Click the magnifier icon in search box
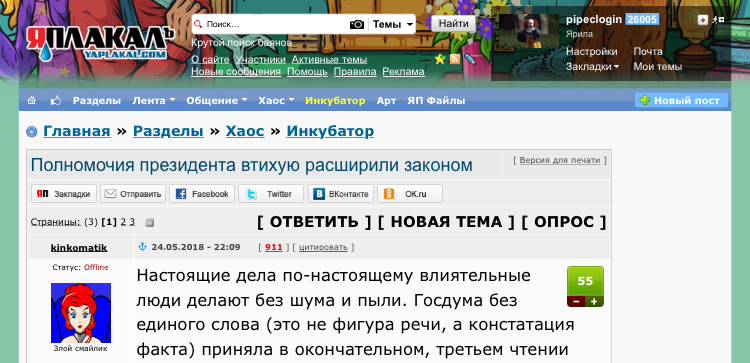Viewport: 750px width, 363px height. tap(199, 24)
